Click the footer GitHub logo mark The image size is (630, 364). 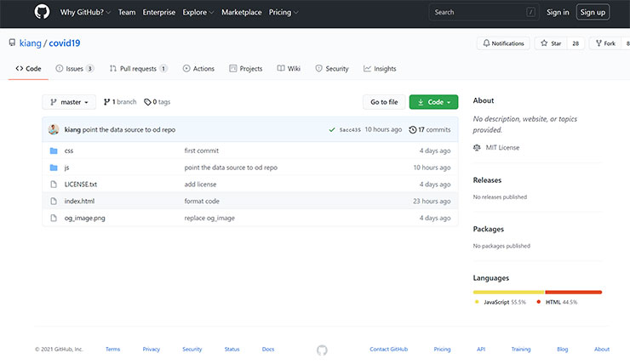322,350
